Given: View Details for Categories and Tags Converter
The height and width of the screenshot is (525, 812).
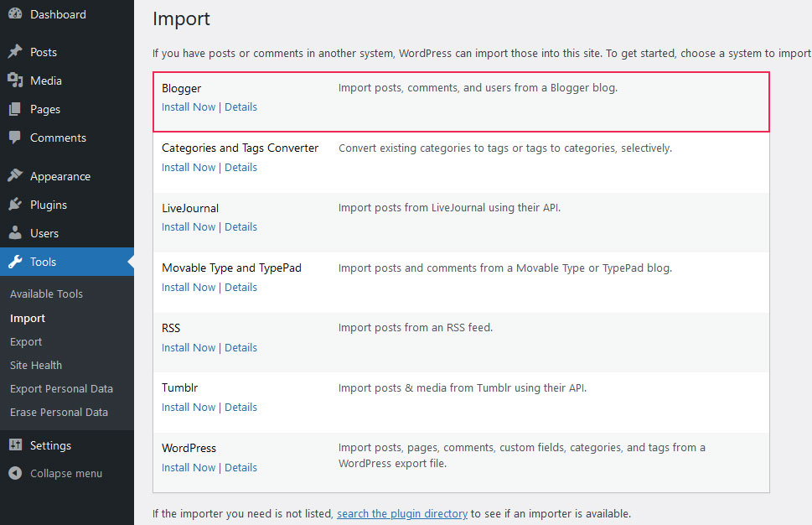Looking at the screenshot, I should coord(240,168).
